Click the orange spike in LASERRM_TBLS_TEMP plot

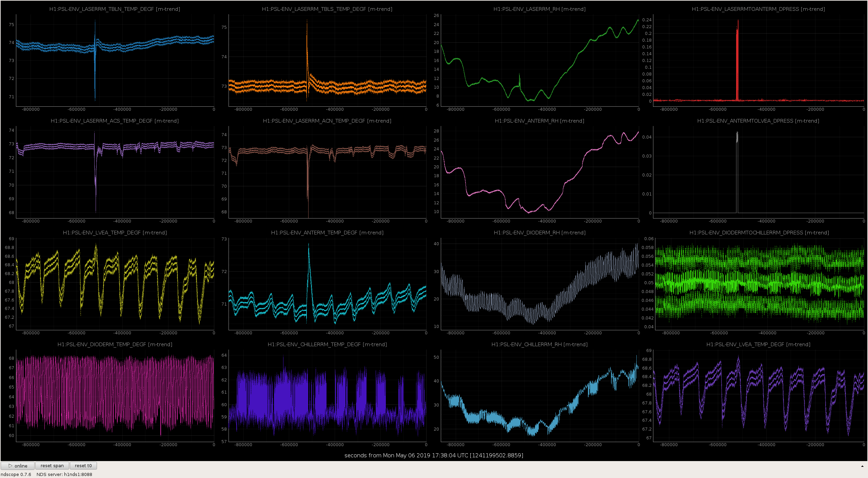coord(307,61)
